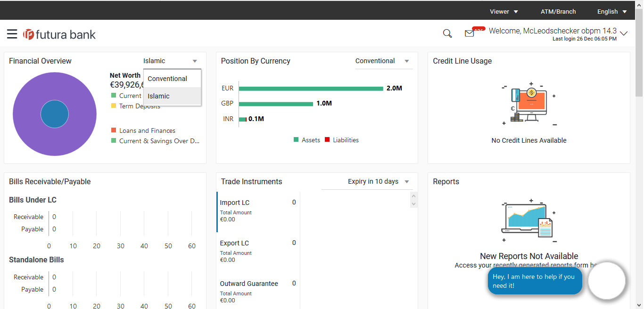The width and height of the screenshot is (644, 309).
Task: Click Trade Instruments list scroll up arrow
Action: [x=414, y=196]
